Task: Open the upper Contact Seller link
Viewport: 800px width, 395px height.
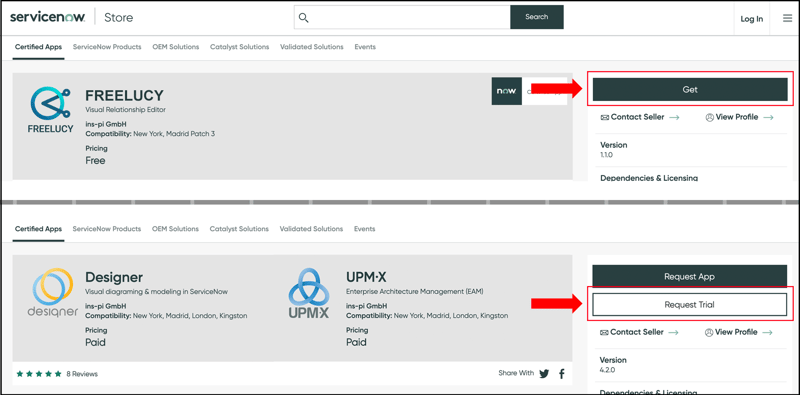Action: click(638, 117)
